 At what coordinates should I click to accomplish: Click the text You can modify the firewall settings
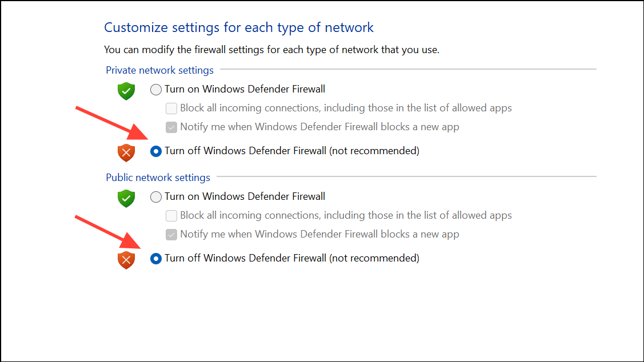click(x=271, y=50)
